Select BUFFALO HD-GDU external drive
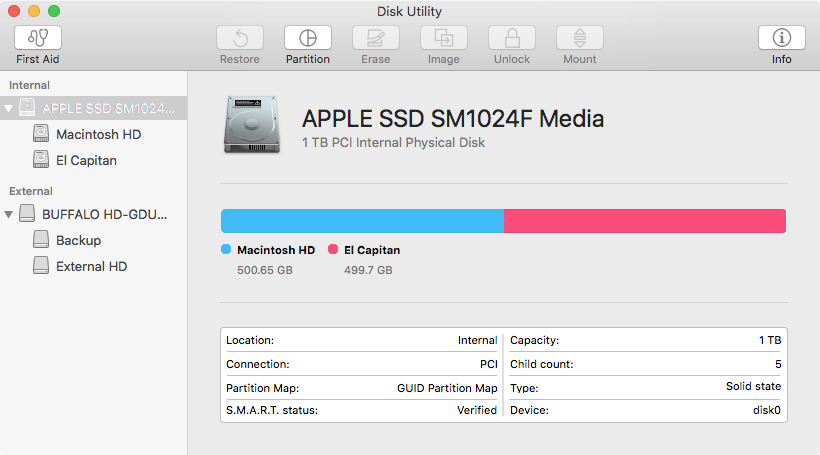Image resolution: width=820 pixels, height=455 pixels. pos(103,214)
